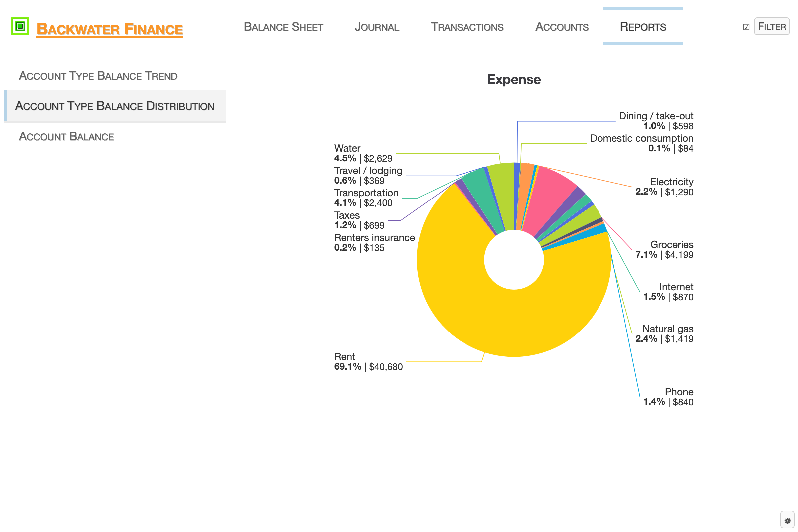Select Account Type Balance Distribution report
This screenshot has width=798, height=532.
click(115, 106)
